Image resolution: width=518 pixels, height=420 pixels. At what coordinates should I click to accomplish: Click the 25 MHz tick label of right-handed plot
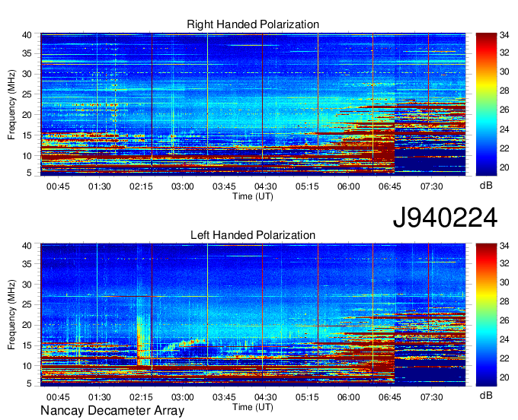coord(27,94)
